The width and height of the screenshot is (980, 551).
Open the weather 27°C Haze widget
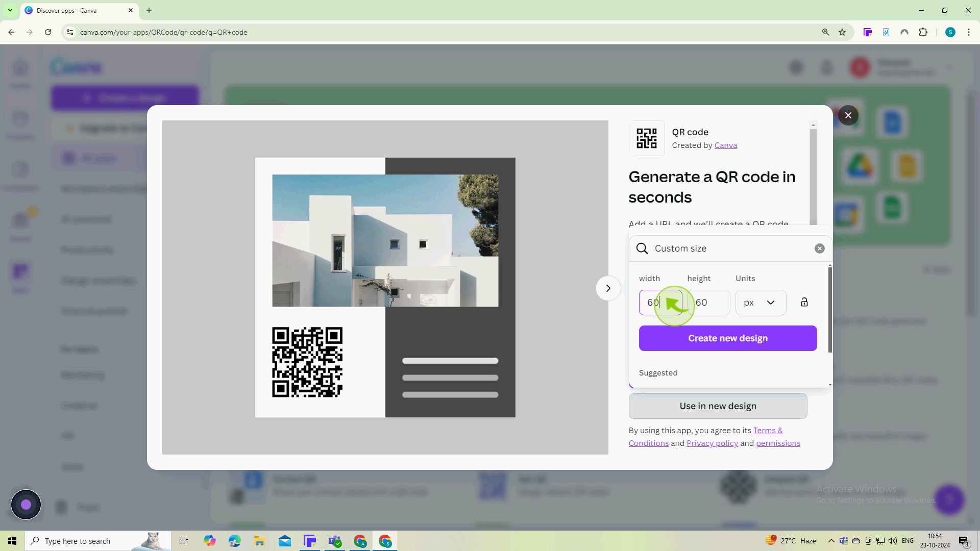pyautogui.click(x=790, y=541)
